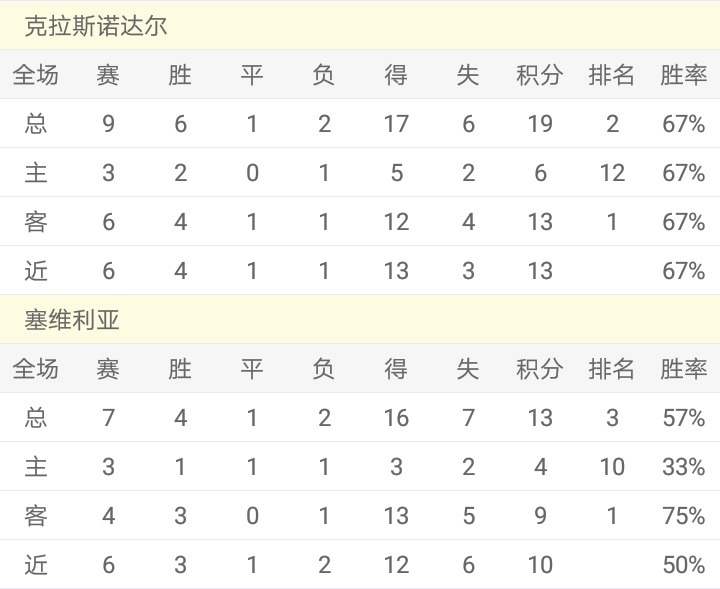
Task: Click 克拉斯诺达尔's total goals scored value 17
Action: tap(396, 124)
